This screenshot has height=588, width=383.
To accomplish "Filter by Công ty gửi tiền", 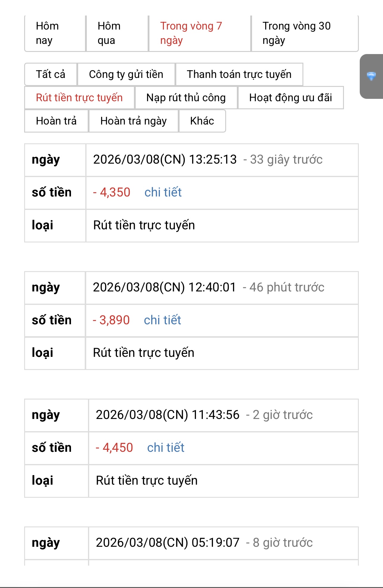I will point(126,74).
